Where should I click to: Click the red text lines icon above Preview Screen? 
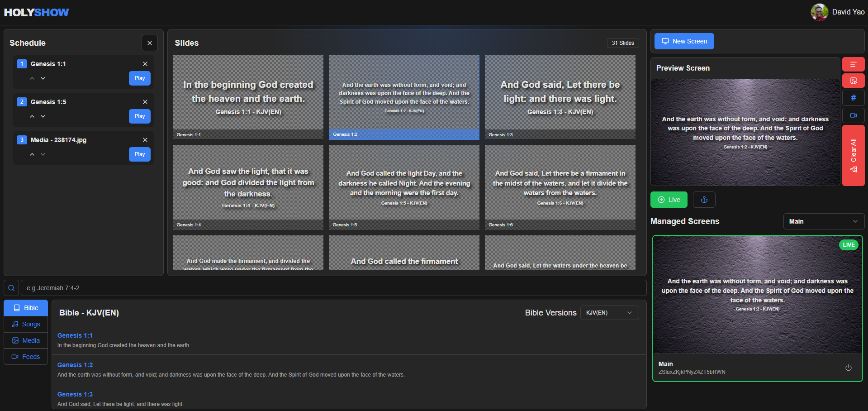click(x=853, y=64)
